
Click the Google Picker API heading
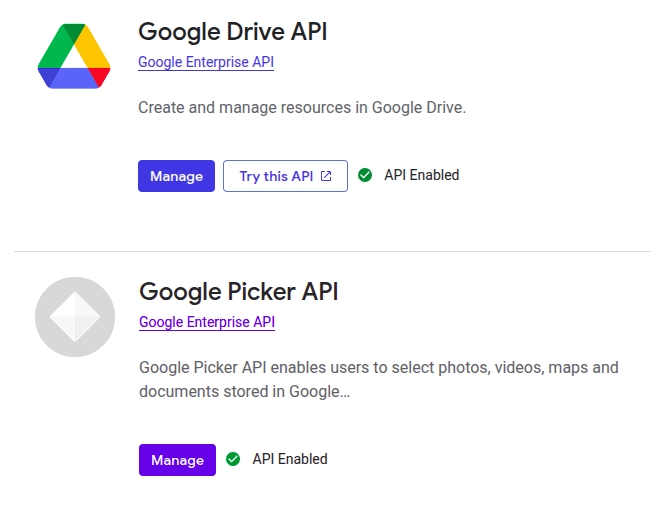click(x=239, y=292)
